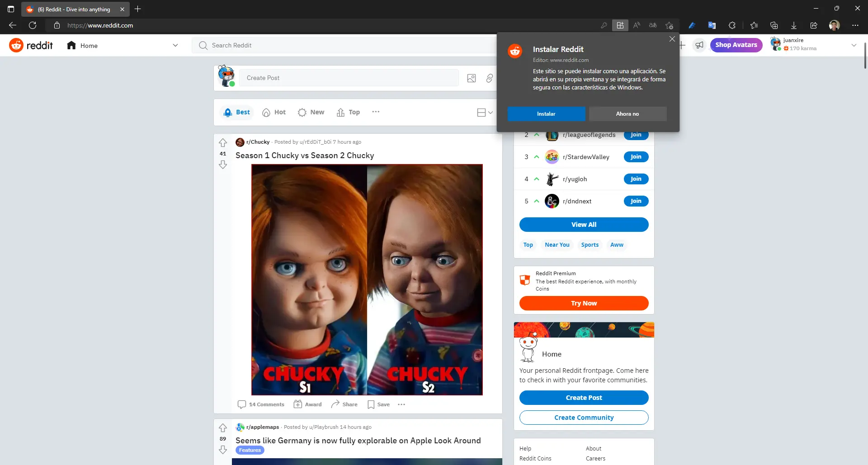Image resolution: width=868 pixels, height=465 pixels.
Task: Click the page vertical scrollbar
Action: (865, 56)
